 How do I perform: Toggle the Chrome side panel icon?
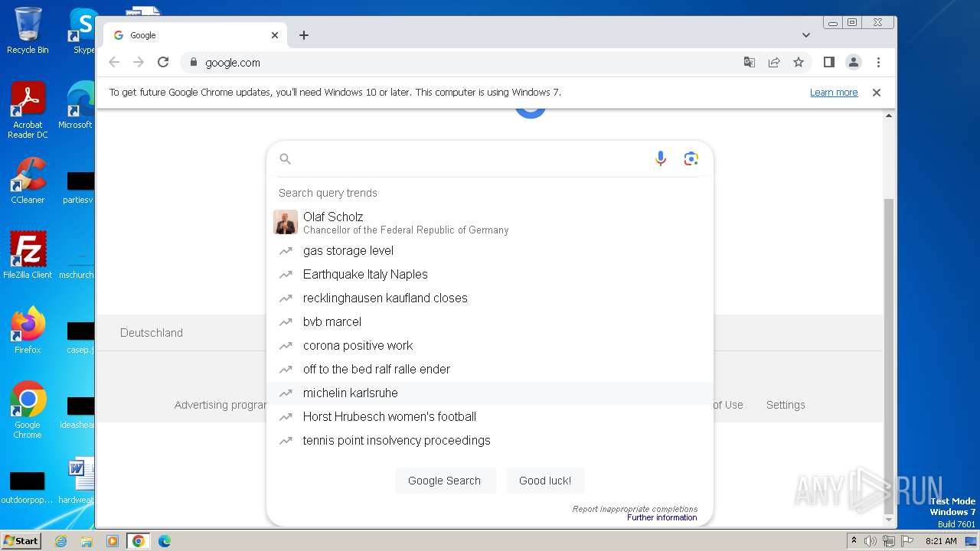(829, 62)
